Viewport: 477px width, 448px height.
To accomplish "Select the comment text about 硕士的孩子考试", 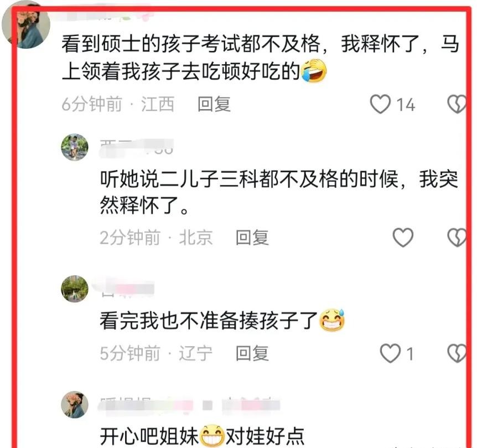I will [x=261, y=57].
